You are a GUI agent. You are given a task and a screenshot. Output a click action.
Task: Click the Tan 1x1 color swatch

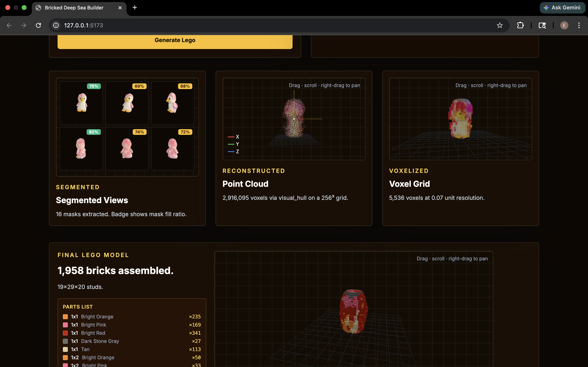65,349
